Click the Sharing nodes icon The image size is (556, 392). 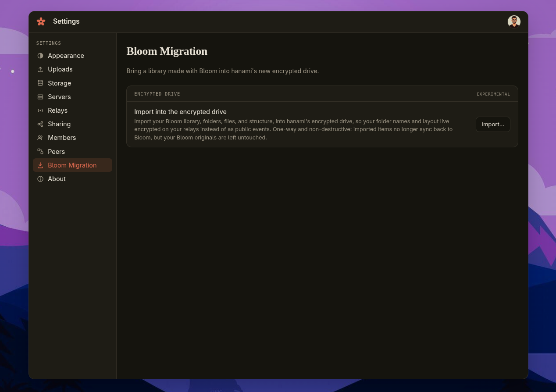(40, 124)
